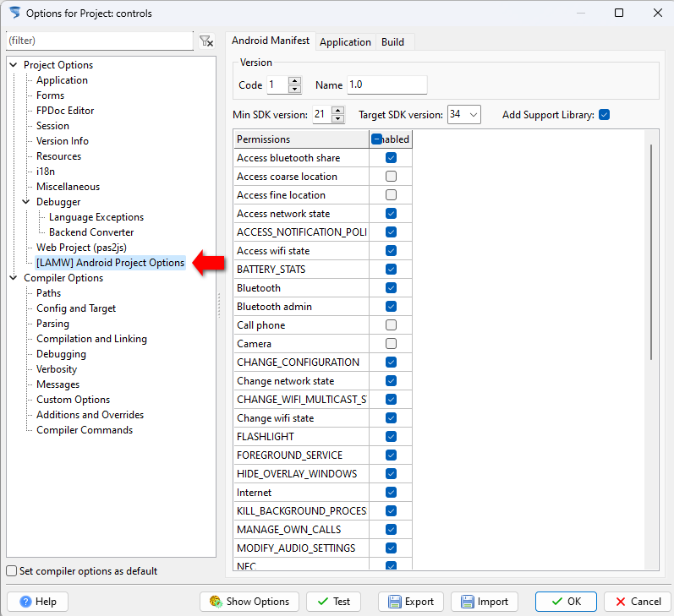Export the project options

411,602
